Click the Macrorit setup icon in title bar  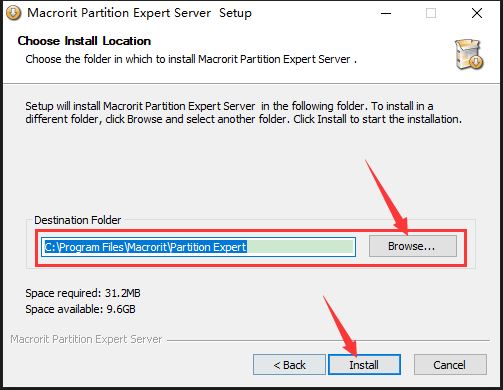tap(13, 13)
